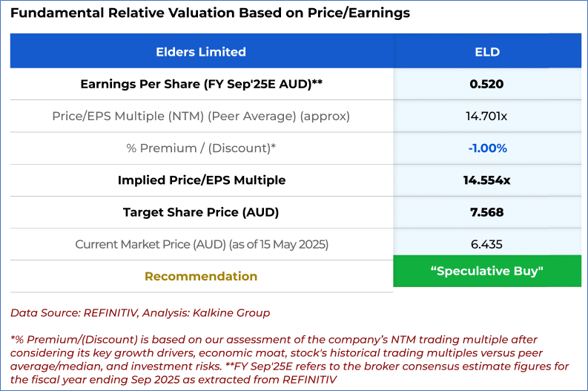Click the green "Speculative Buy" cell
Screen dimensions: 588x391
tap(487, 271)
